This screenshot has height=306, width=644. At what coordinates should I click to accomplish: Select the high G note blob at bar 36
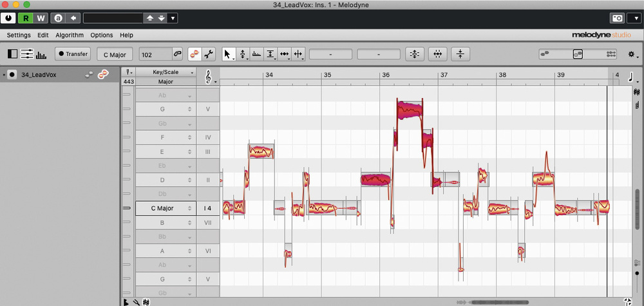410,110
